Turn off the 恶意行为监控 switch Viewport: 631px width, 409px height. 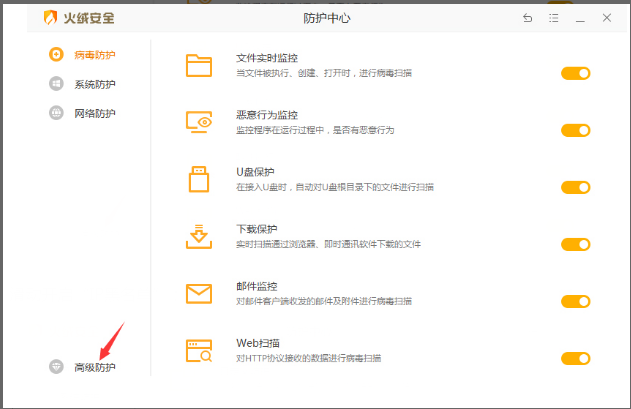[576, 130]
